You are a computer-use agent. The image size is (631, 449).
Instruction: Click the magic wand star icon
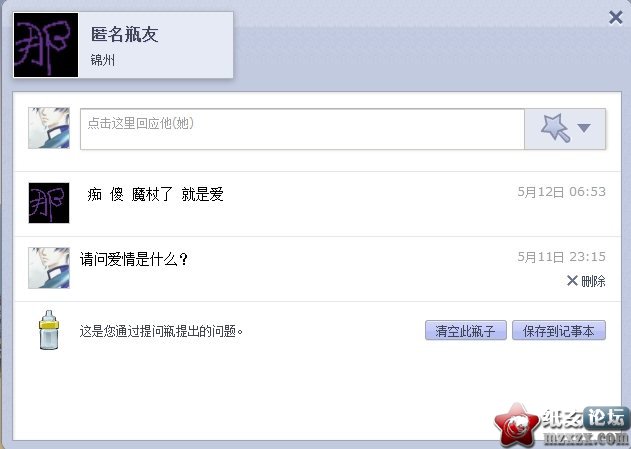point(556,128)
